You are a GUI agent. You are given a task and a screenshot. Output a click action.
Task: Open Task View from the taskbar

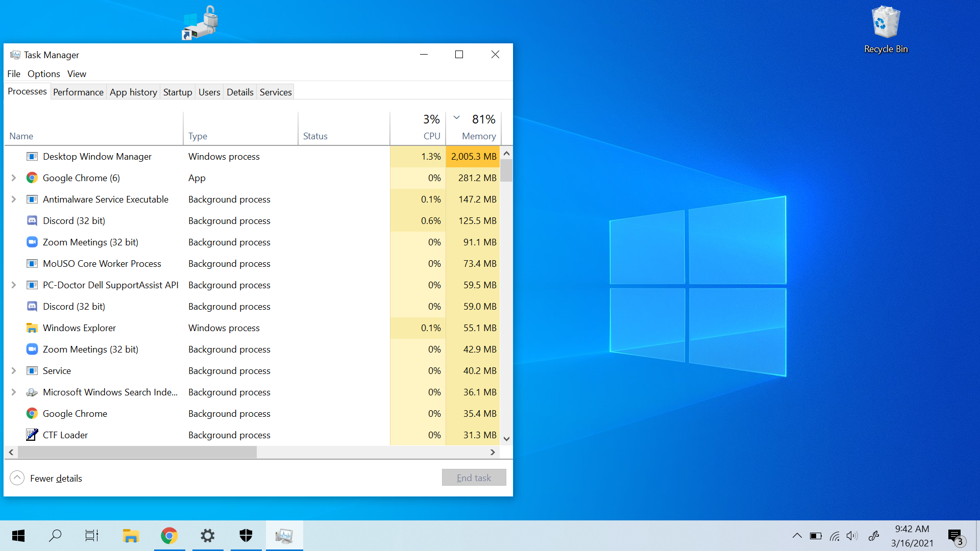92,536
